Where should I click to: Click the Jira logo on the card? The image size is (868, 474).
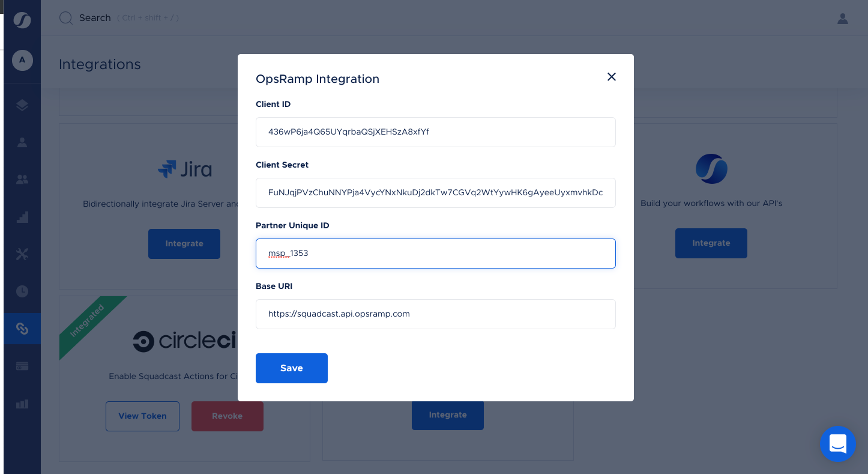coord(184,169)
